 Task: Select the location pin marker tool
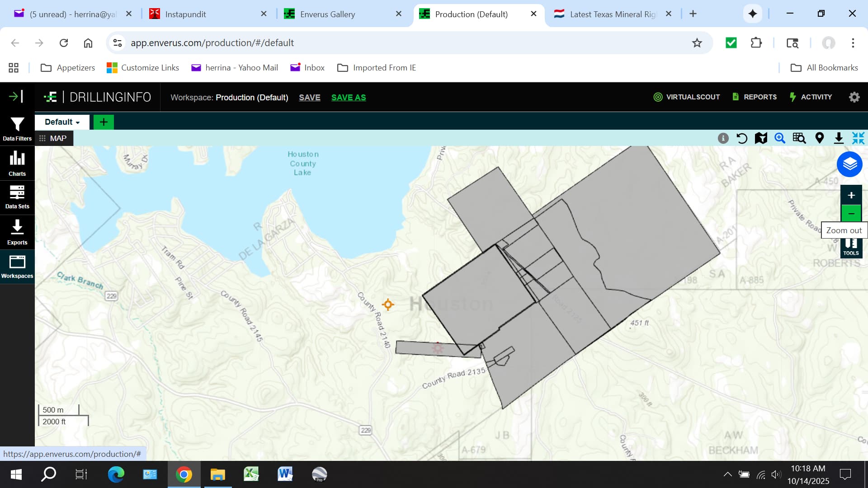tap(819, 138)
